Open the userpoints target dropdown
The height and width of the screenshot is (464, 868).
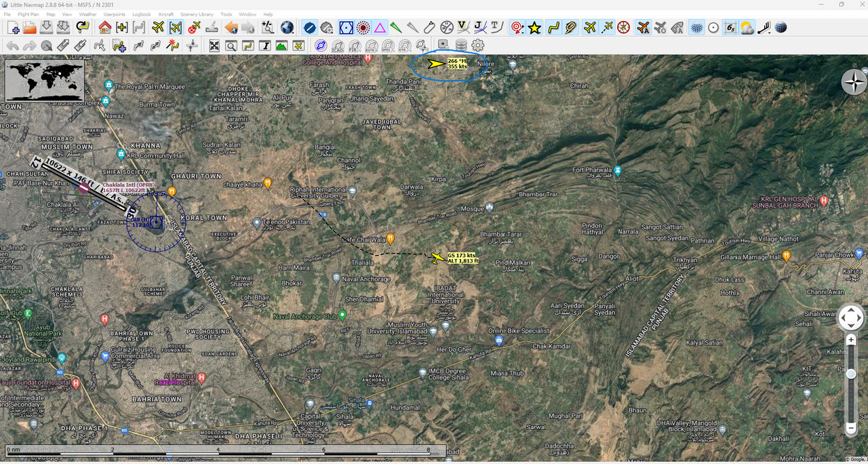(517, 28)
